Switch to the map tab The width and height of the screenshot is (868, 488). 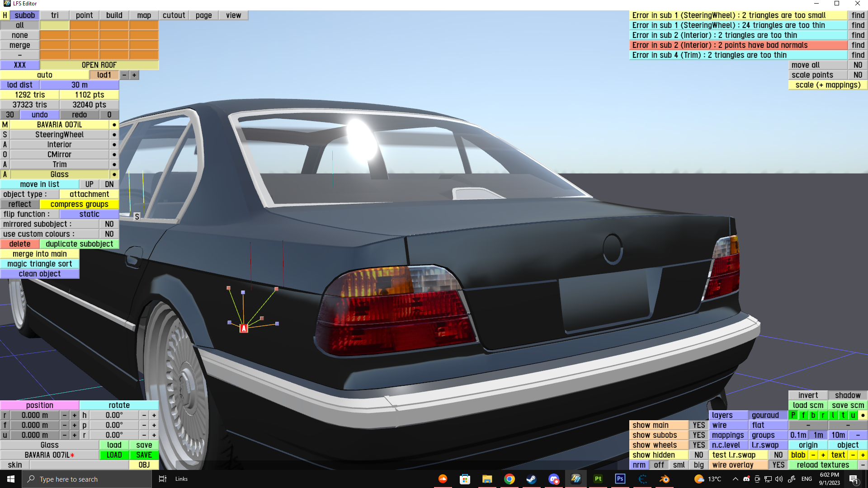[144, 15]
